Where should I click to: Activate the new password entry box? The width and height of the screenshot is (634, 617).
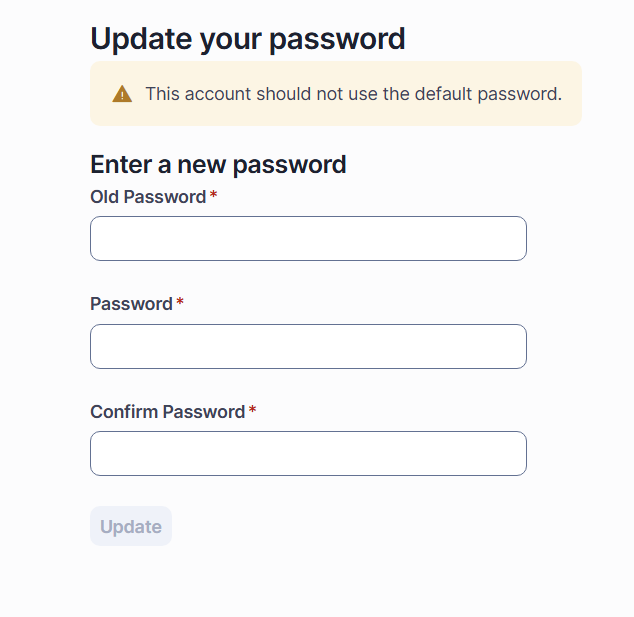tap(308, 346)
